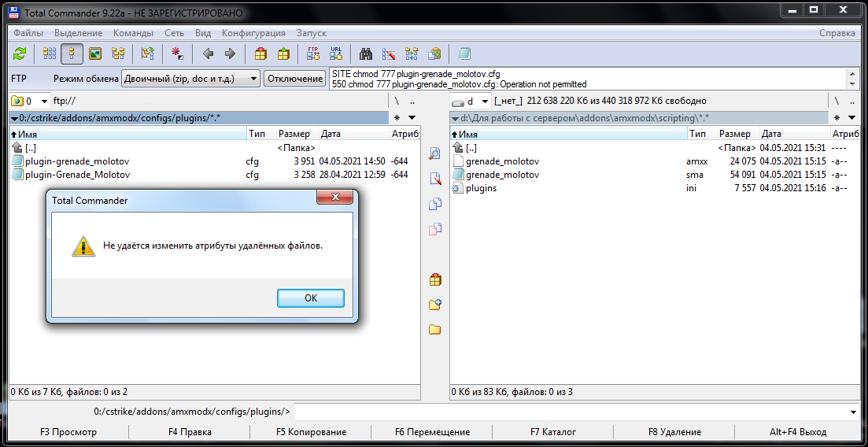Click the invert selection toolbar icon
The height and width of the screenshot is (447, 868).
tap(147, 54)
